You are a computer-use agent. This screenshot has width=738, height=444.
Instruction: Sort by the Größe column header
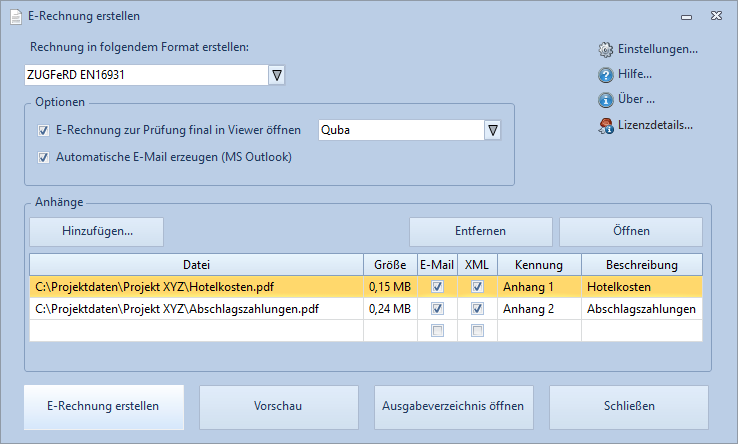390,265
